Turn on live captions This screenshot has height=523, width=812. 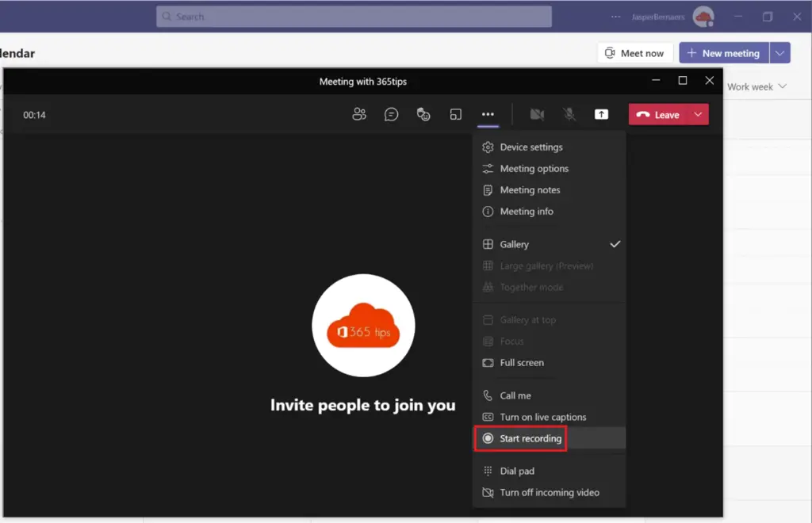[x=549, y=417]
